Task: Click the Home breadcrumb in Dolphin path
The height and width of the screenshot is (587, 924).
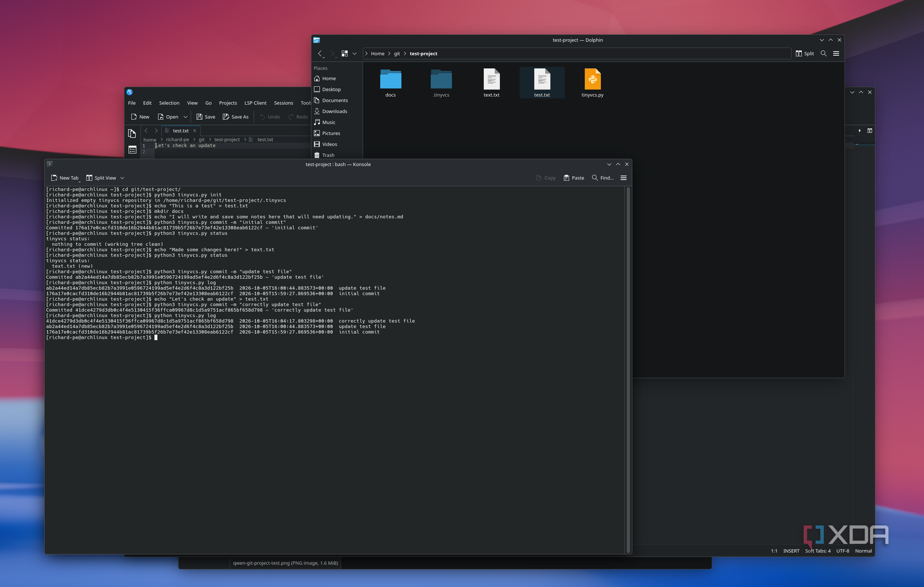Action: click(377, 54)
